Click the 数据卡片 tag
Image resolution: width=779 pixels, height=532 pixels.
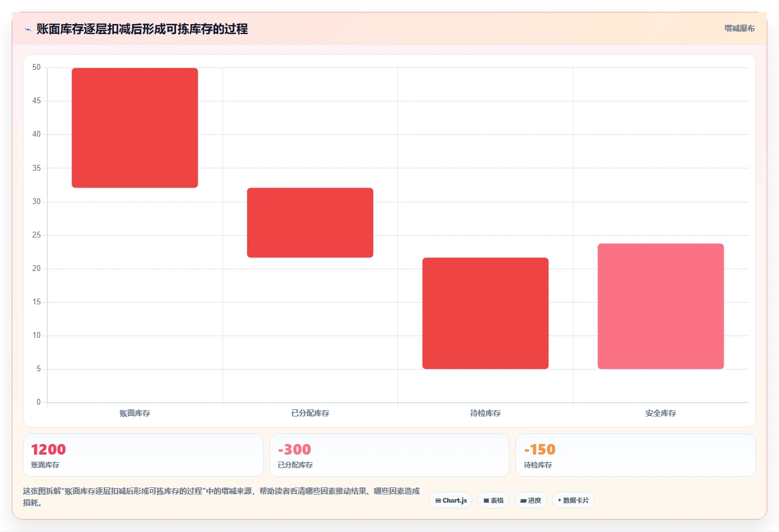573,500
